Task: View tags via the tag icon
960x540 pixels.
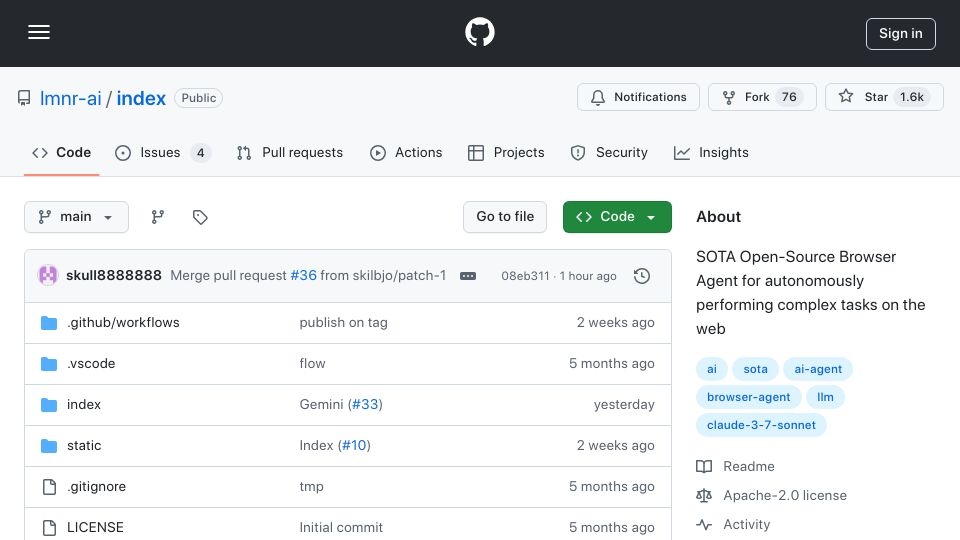Action: (200, 217)
